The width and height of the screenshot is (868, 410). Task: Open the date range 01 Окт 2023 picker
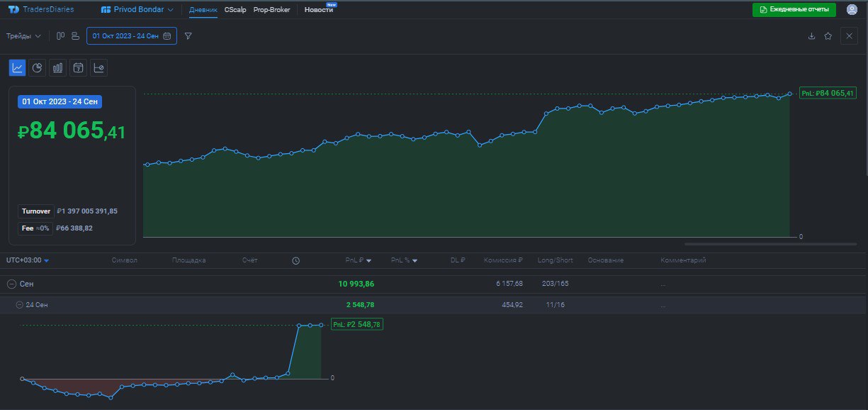pyautogui.click(x=131, y=35)
